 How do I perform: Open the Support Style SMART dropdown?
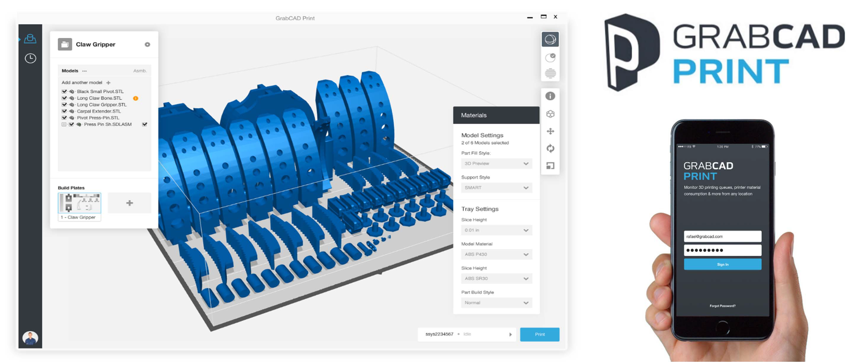tap(496, 188)
